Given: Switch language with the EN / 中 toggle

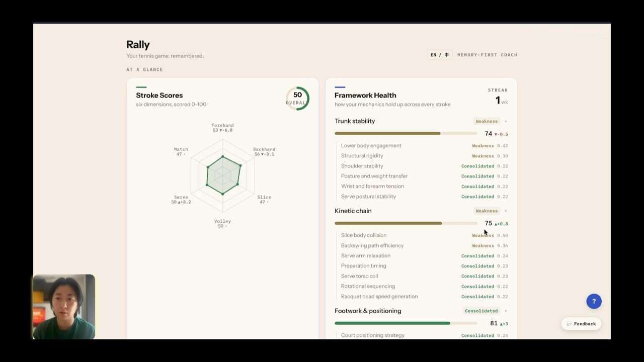Looking at the screenshot, I should click(440, 55).
